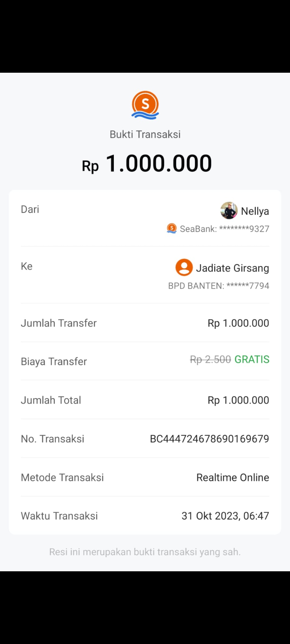Tap the SeaBank account number ending in 9327
Screen dimensions: 290x644
[x=224, y=229]
